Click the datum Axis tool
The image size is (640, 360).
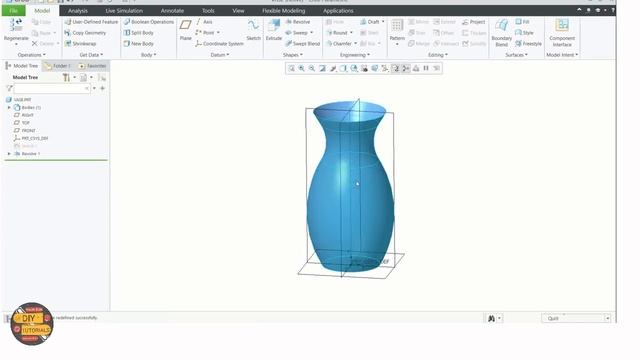tap(204, 22)
